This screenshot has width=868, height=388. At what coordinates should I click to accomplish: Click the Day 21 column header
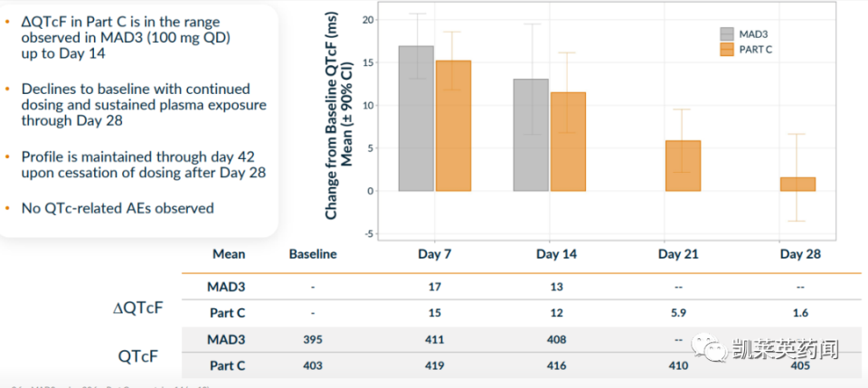click(x=678, y=254)
